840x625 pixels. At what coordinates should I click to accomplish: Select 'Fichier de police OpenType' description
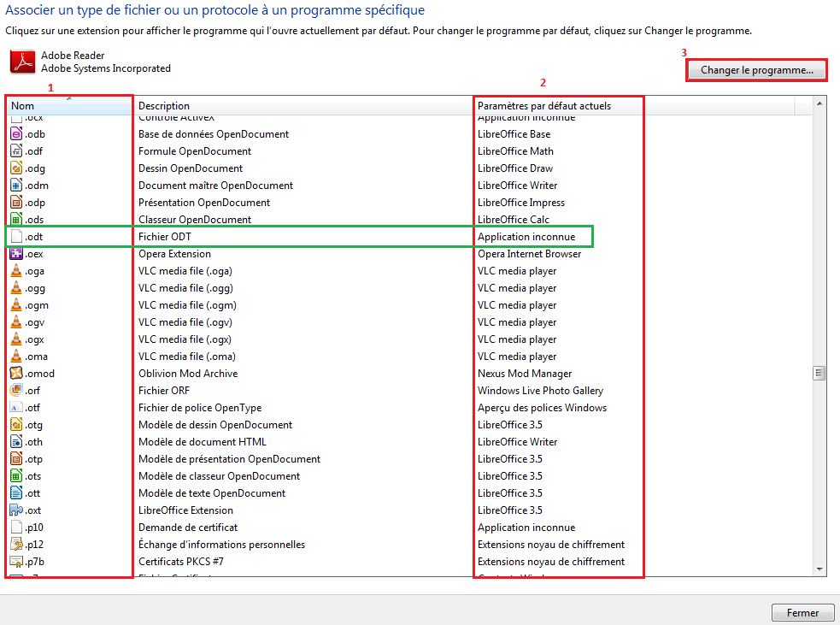[x=200, y=407]
